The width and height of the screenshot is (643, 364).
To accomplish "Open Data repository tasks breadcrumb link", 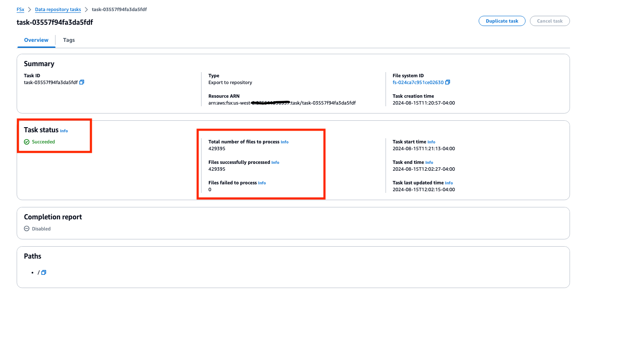I will pos(58,9).
